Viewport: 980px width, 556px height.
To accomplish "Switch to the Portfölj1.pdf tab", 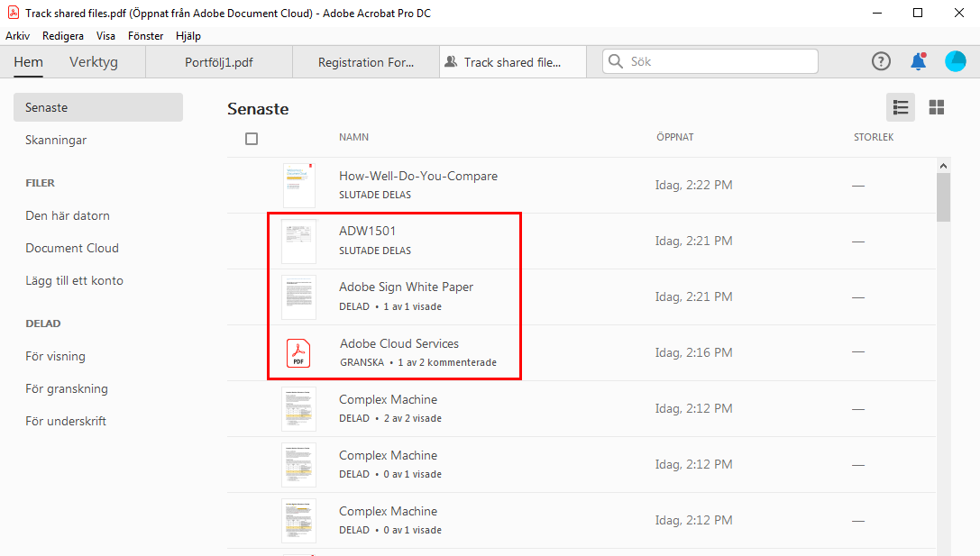I will point(218,62).
